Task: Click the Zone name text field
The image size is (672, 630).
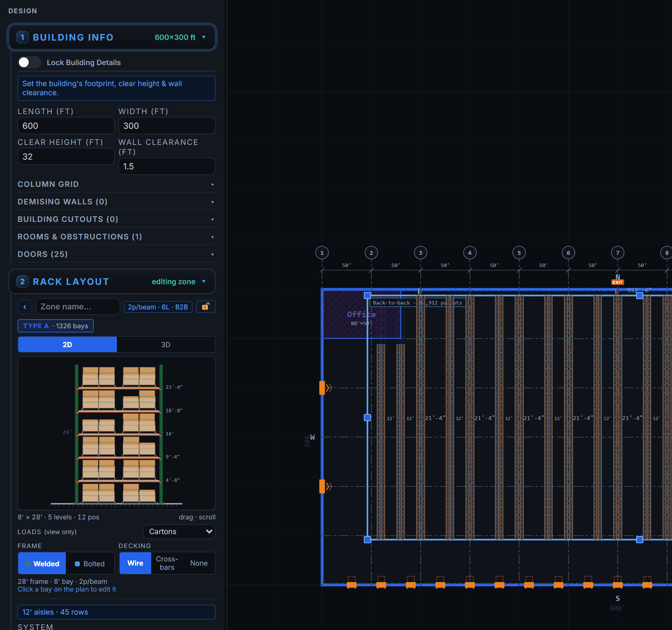Action: [x=78, y=307]
